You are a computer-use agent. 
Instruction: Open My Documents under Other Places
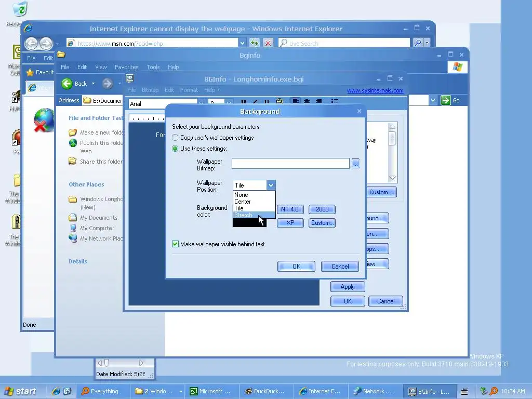[x=94, y=218]
